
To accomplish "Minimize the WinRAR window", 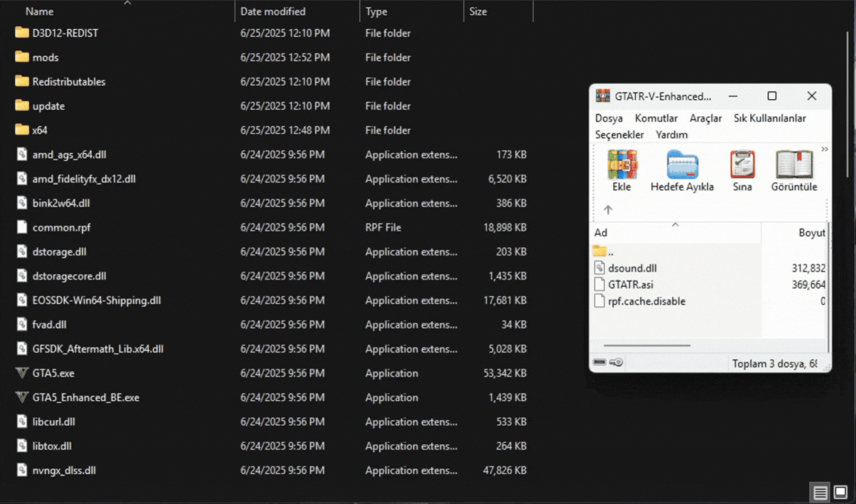I will pos(733,96).
